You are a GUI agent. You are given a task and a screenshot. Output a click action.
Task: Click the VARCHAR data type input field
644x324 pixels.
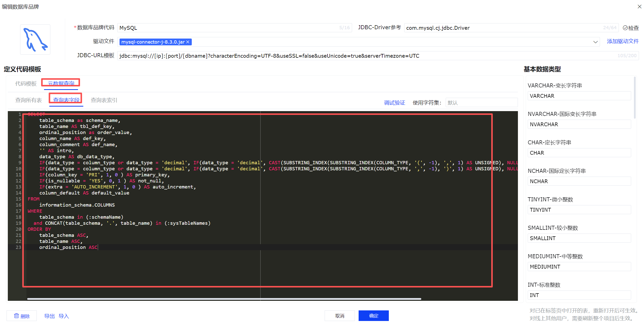[579, 96]
